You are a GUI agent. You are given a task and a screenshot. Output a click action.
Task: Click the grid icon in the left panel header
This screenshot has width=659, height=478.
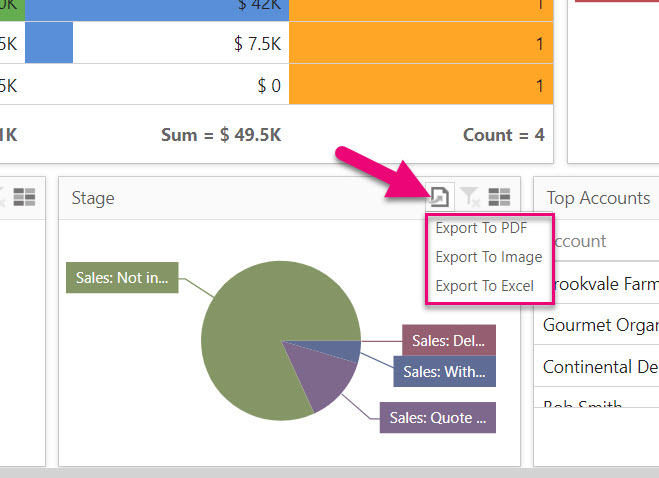[x=24, y=197]
